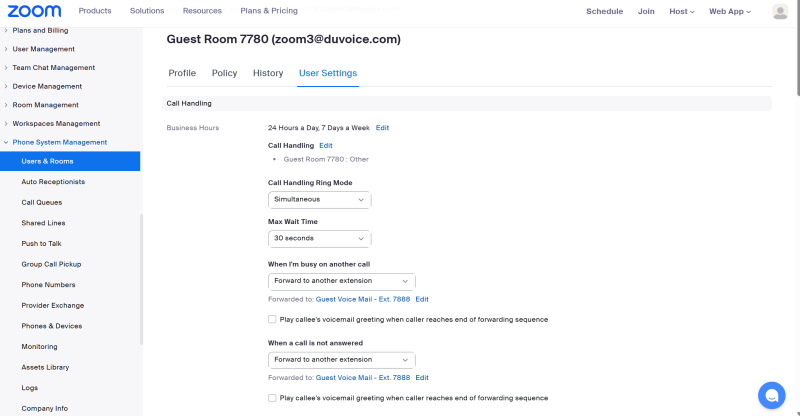The image size is (800, 416).
Task: Click the Zoom logo
Action: pyautogui.click(x=35, y=11)
